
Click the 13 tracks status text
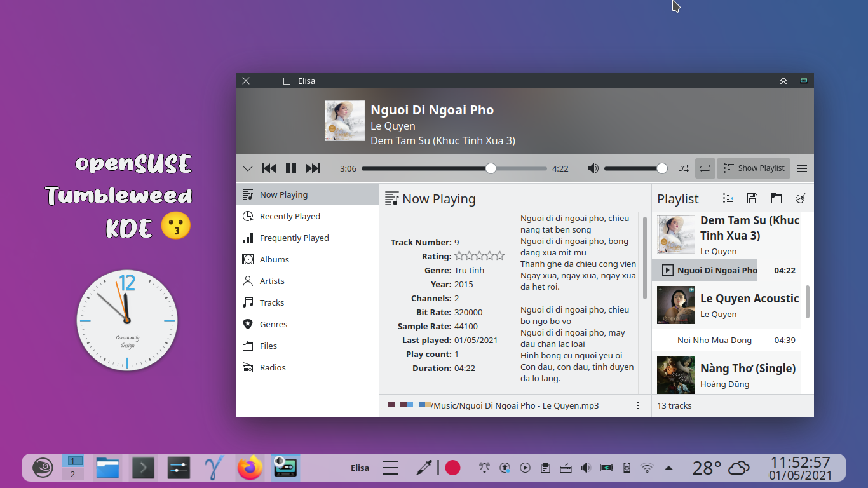(674, 405)
